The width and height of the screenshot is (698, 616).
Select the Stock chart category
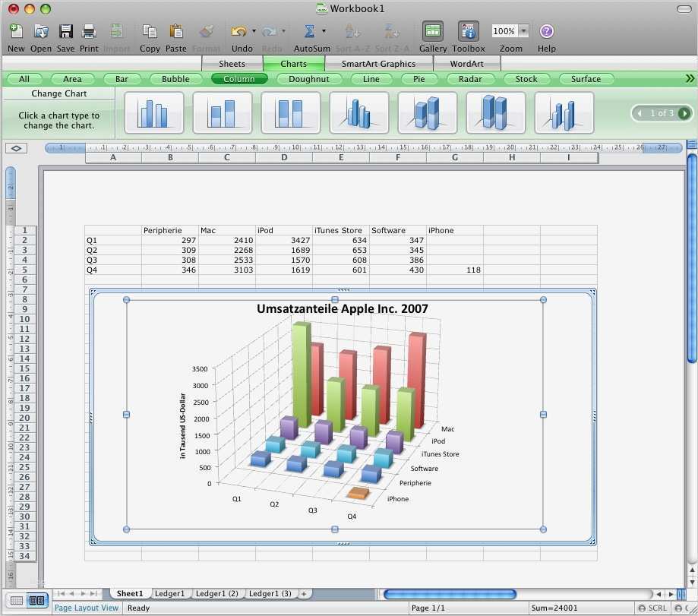coord(526,79)
